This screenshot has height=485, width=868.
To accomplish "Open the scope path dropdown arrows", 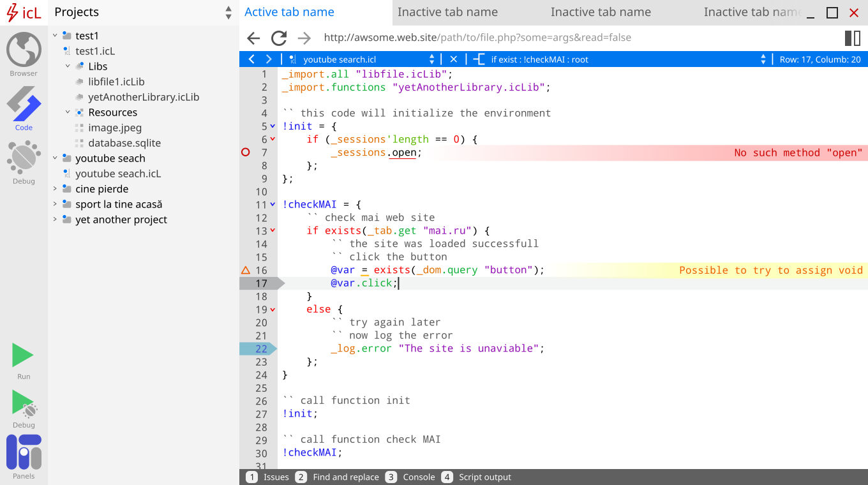I will pyautogui.click(x=763, y=59).
